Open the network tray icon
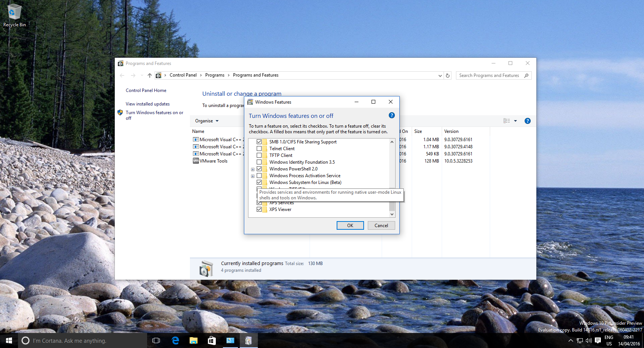 point(580,340)
